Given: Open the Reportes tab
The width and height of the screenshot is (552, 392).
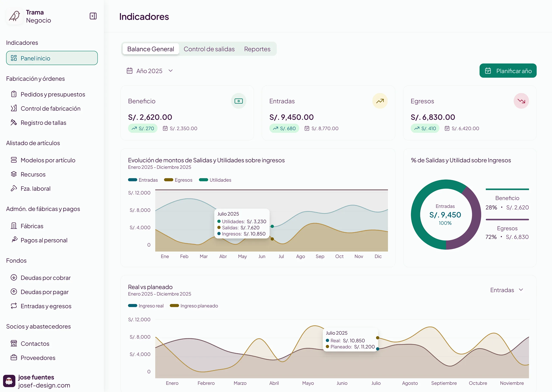Looking at the screenshot, I should tap(257, 49).
